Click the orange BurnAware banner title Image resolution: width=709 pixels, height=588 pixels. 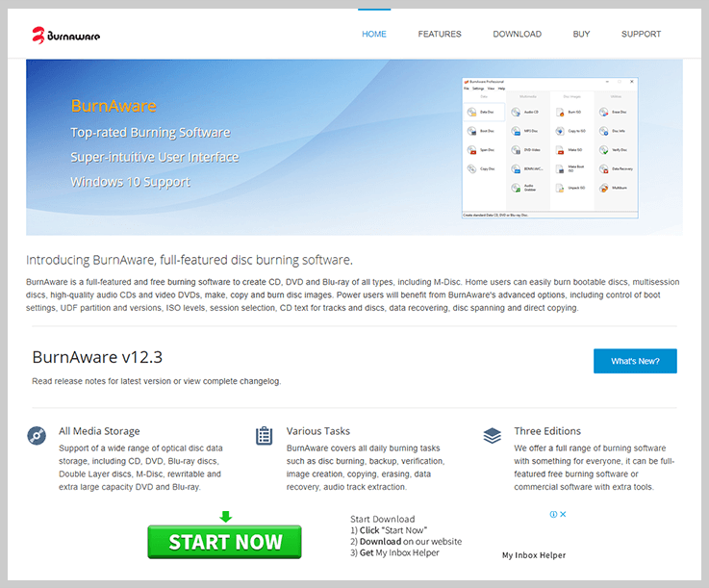coord(114,106)
